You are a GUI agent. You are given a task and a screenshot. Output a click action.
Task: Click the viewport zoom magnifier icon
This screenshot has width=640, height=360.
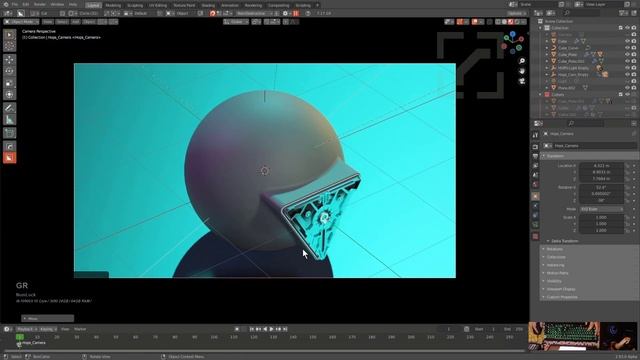click(x=522, y=61)
